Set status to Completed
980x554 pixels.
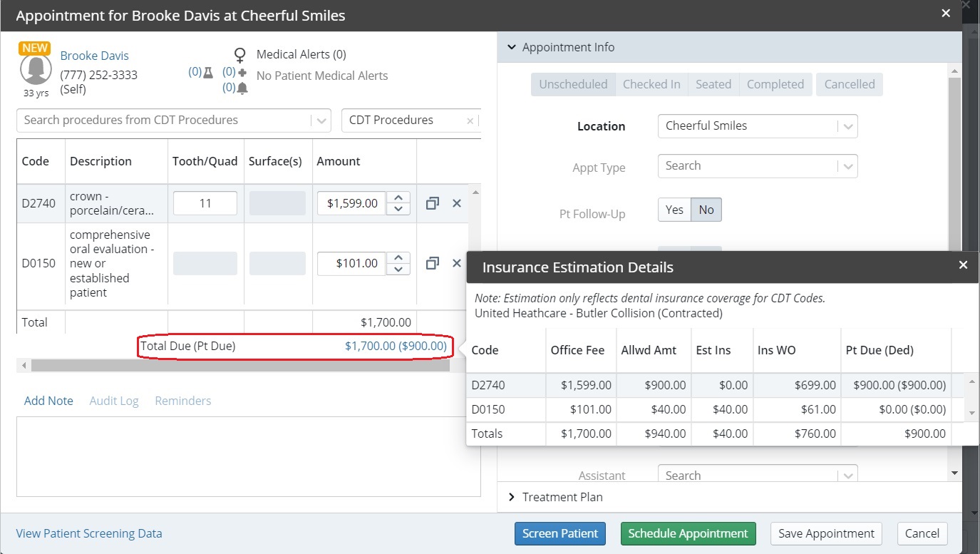click(x=775, y=84)
